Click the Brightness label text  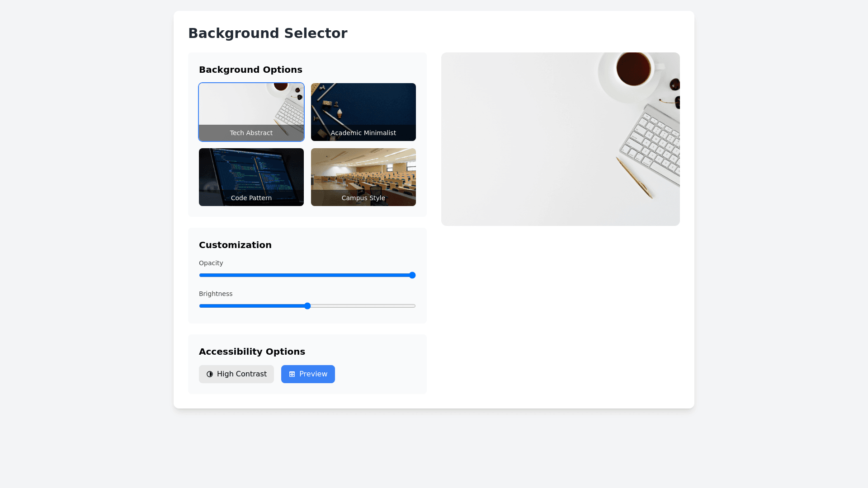click(x=216, y=294)
